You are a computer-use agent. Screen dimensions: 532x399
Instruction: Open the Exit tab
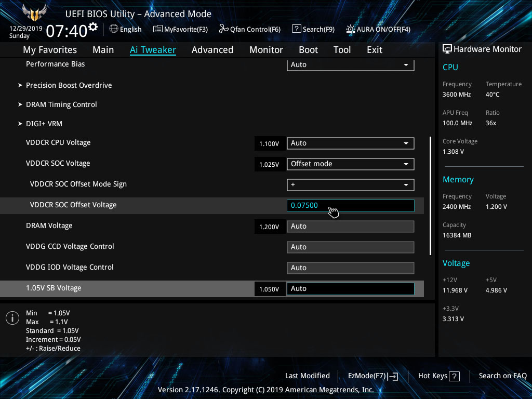click(375, 50)
